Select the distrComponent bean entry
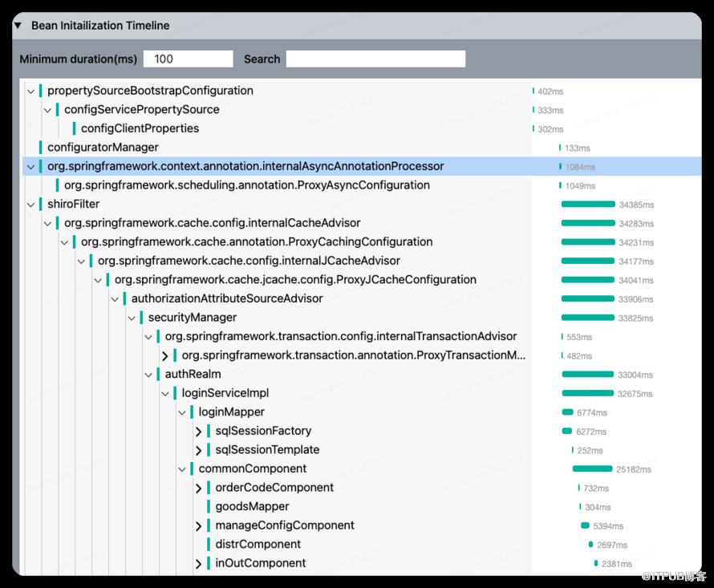Image resolution: width=714 pixels, height=588 pixels. [258, 544]
